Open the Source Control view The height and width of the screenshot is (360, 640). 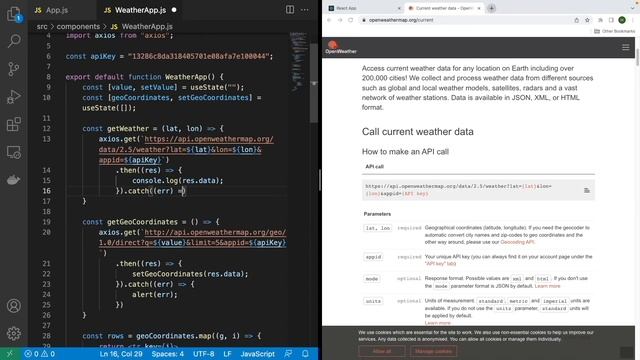(x=14, y=69)
